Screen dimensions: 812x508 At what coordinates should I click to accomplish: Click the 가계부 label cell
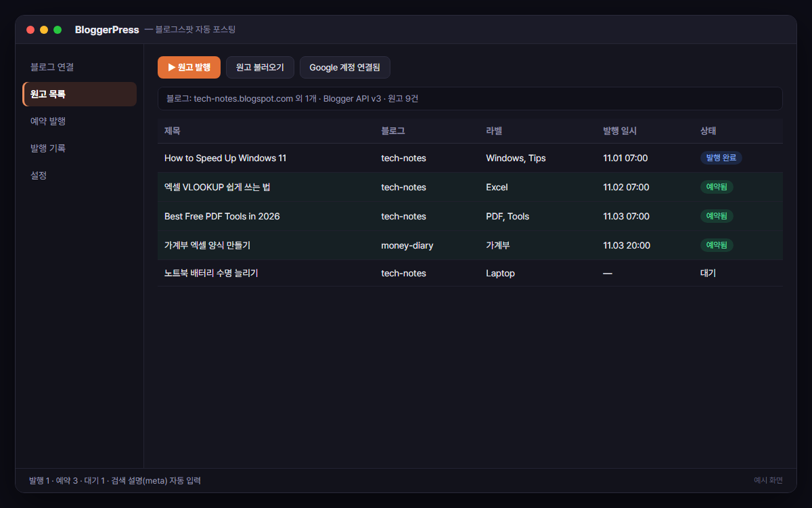pyautogui.click(x=498, y=245)
